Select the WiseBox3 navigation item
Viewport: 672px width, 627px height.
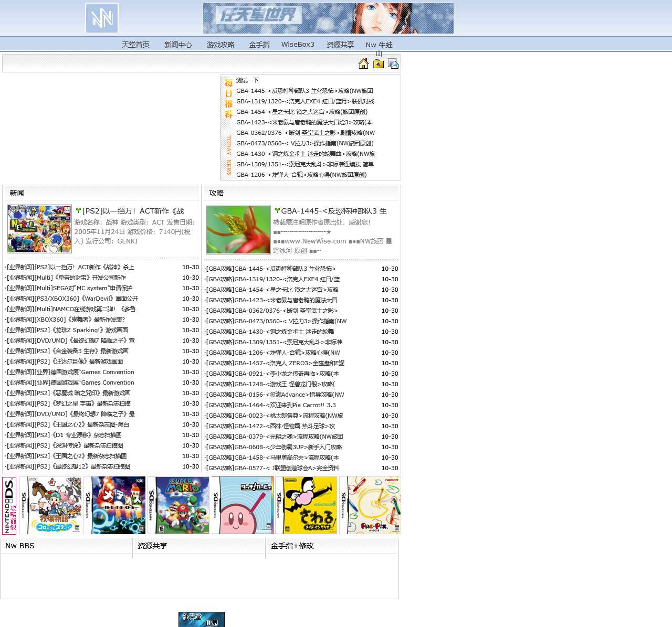(x=298, y=45)
